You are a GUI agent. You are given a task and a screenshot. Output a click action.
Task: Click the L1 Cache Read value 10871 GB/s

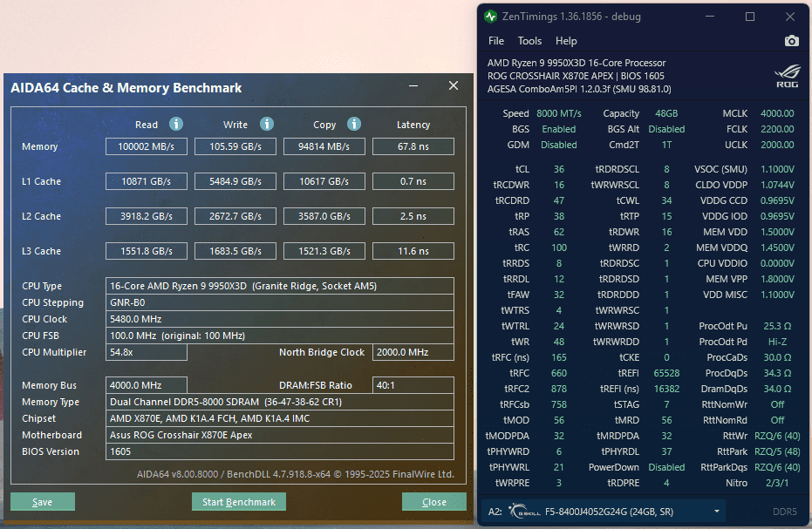coord(146,181)
